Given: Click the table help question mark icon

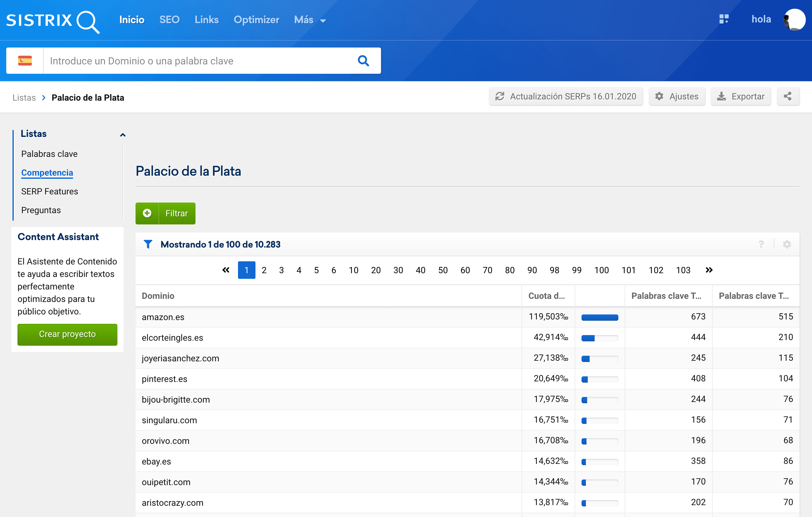Looking at the screenshot, I should click(x=761, y=244).
